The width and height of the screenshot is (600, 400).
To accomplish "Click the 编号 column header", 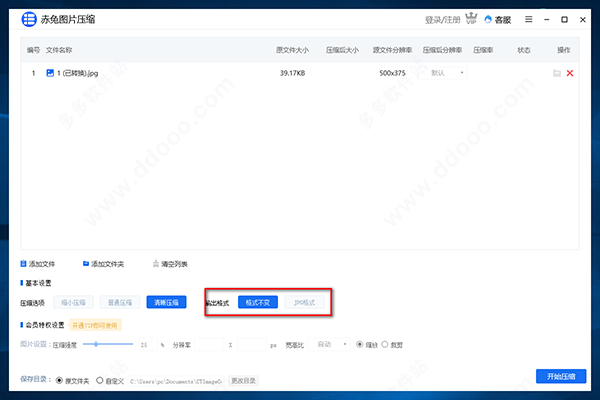I will [33, 50].
